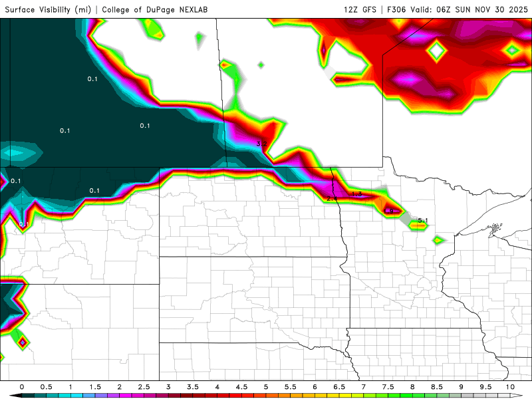Click the '8.5' tick label on the legend
Screen dimensions: 532x399
click(x=437, y=387)
